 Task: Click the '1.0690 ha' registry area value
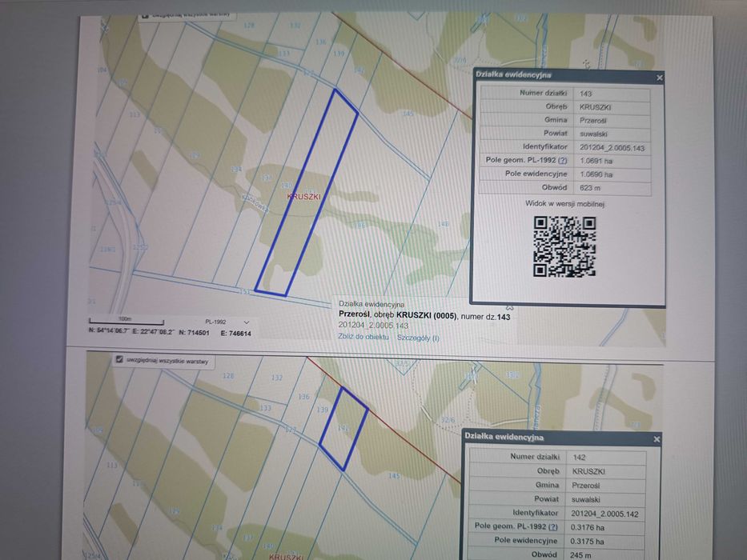596,174
